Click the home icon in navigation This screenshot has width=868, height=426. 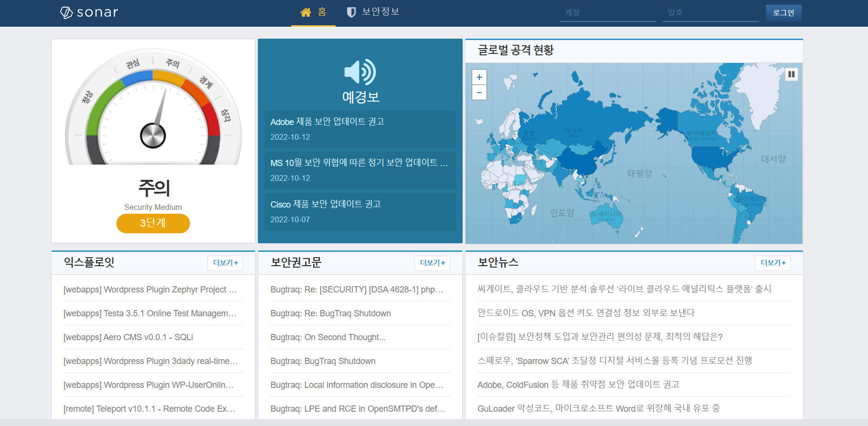[x=306, y=12]
